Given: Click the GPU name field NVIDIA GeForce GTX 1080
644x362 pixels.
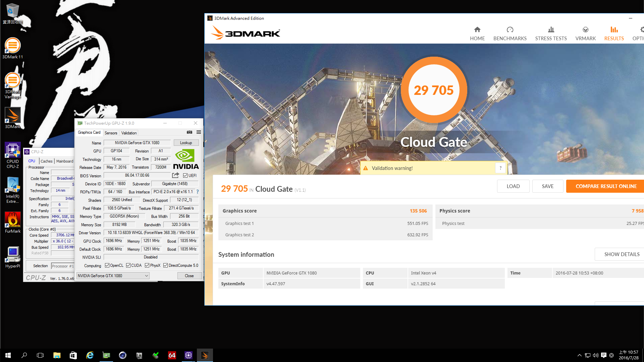Looking at the screenshot, I should 137,143.
